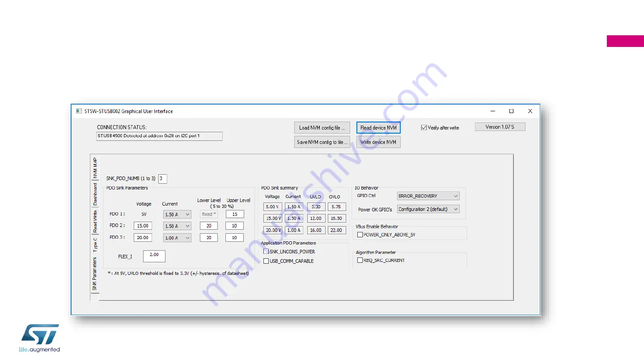Click PDO 3 voltage field 20.00
644x362 pixels.
[x=143, y=238]
